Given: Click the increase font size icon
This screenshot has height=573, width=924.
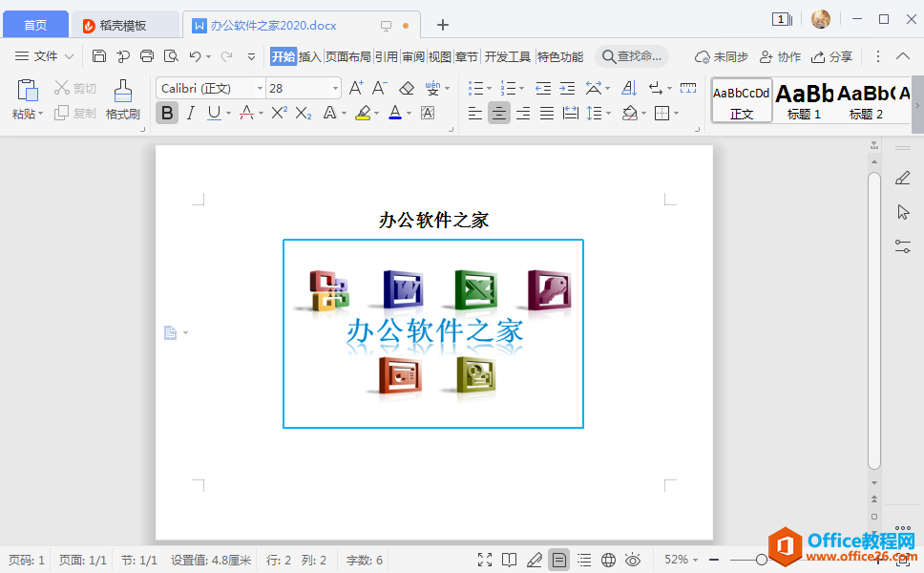Looking at the screenshot, I should [356, 89].
